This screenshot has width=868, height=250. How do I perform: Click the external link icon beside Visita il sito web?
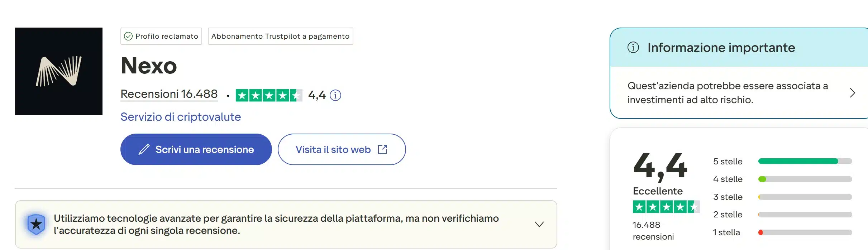tap(383, 149)
